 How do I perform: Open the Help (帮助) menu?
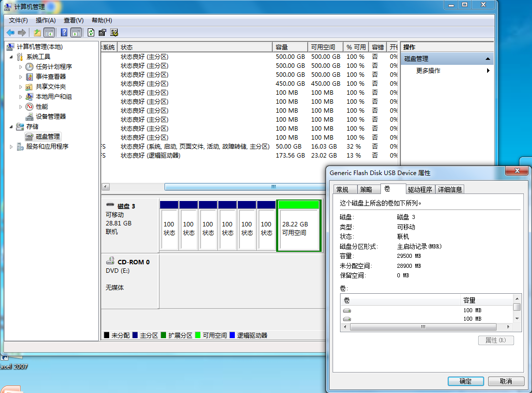point(102,20)
